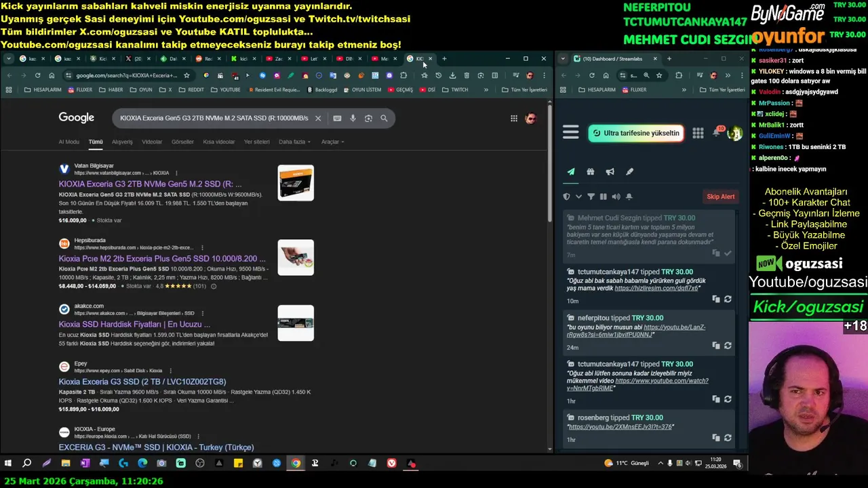The height and width of the screenshot is (488, 868).
Task: Click Skip Alert button
Action: (721, 197)
